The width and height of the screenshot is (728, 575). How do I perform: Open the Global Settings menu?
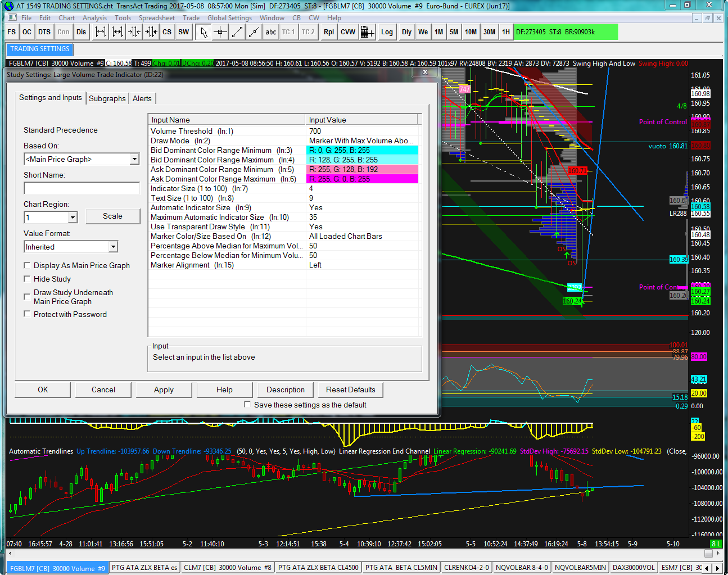[x=229, y=18]
